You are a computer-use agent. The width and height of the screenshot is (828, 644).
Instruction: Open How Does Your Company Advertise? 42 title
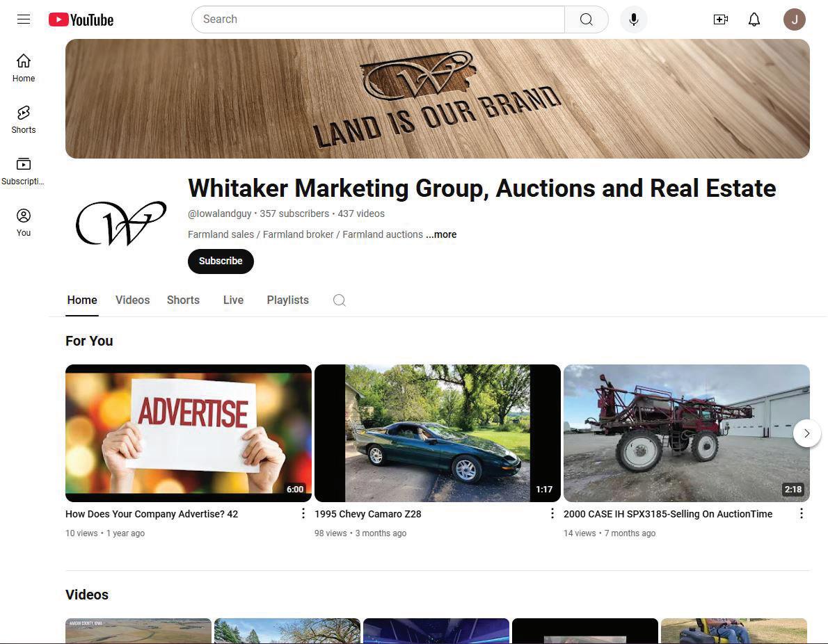coord(152,514)
